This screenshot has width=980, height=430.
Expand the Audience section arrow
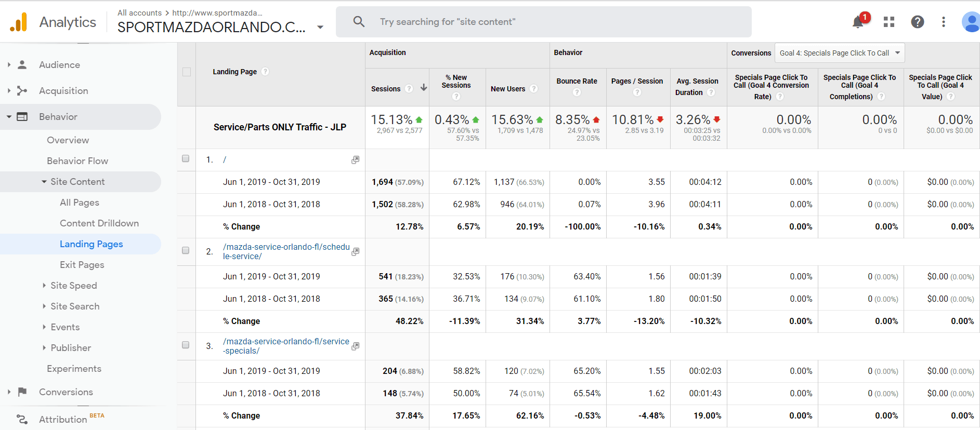coord(9,65)
